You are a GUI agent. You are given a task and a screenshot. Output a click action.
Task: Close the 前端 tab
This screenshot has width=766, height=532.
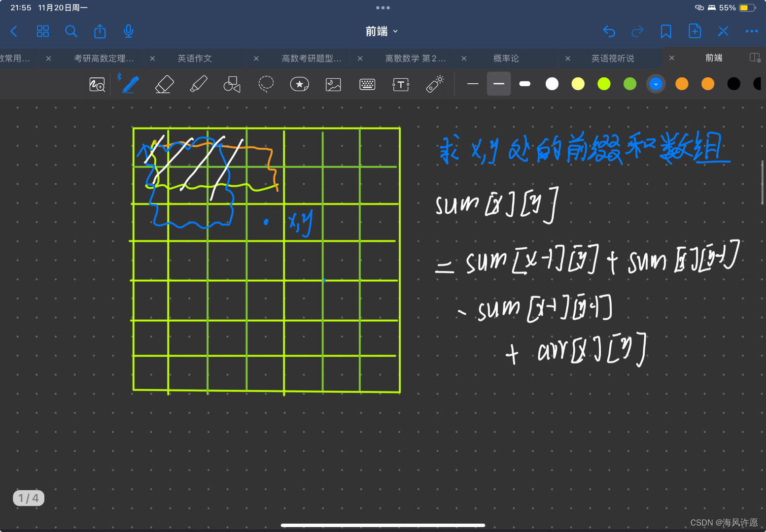672,58
